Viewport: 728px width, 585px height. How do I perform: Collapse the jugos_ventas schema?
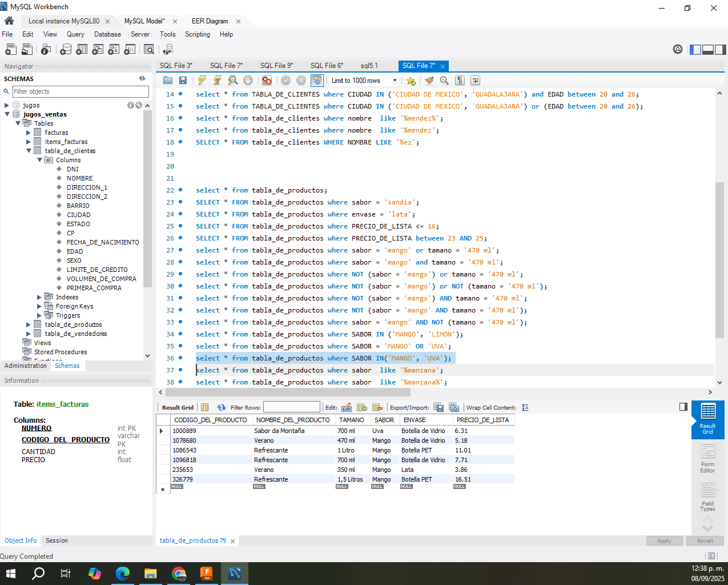click(7, 114)
